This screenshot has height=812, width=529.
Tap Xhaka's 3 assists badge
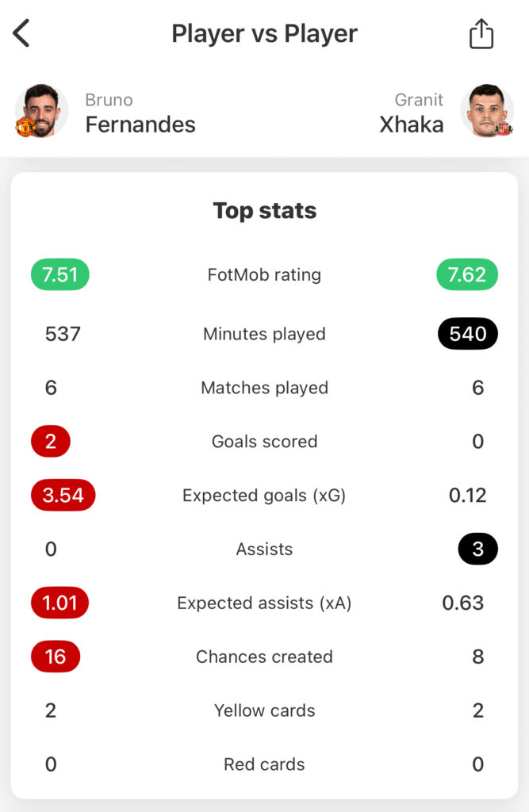[477, 550]
